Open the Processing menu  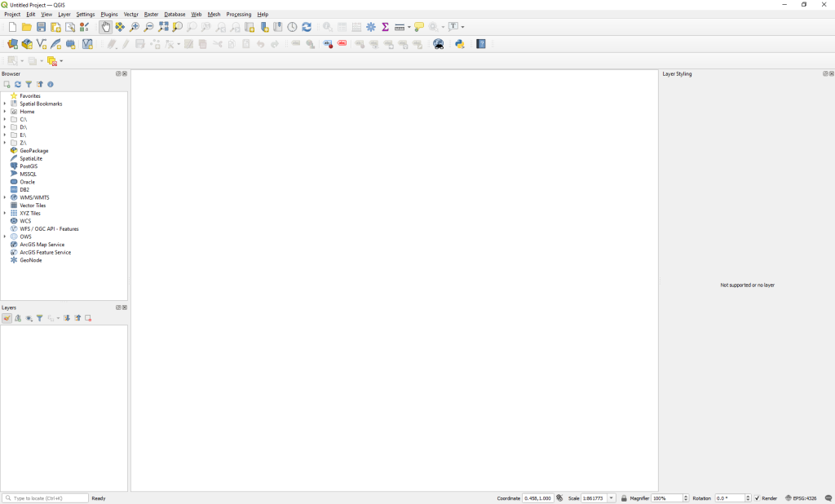(238, 14)
